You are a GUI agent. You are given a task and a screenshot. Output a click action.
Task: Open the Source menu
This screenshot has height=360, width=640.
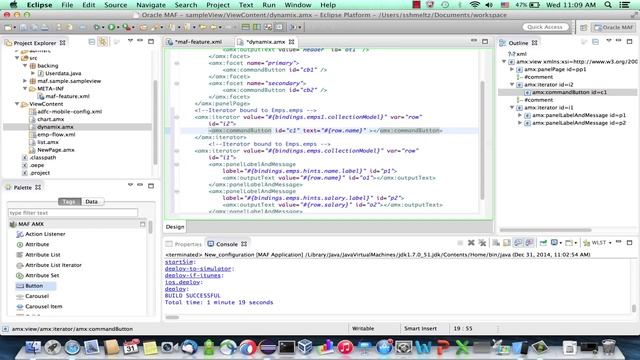[x=116, y=5]
